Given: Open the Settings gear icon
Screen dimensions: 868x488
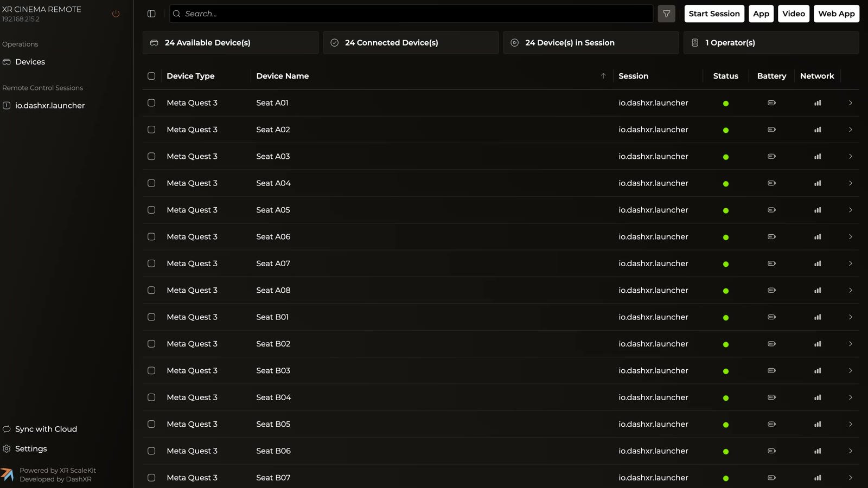Looking at the screenshot, I should pos(7,448).
